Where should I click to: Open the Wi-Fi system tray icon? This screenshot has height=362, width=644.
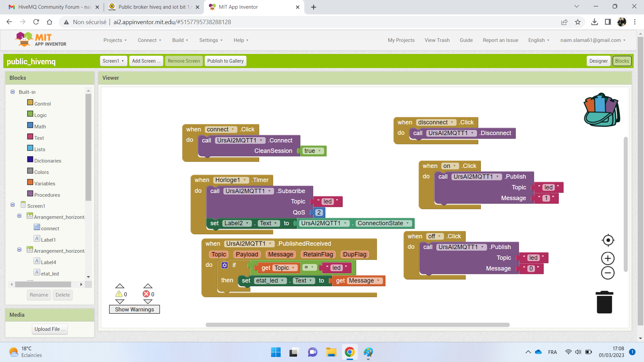568,352
